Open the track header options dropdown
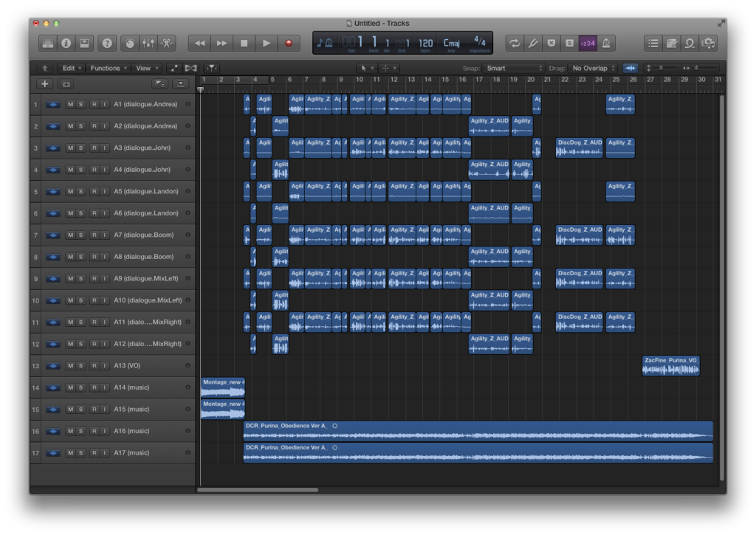Screen dimensions: 756x535 [180, 84]
